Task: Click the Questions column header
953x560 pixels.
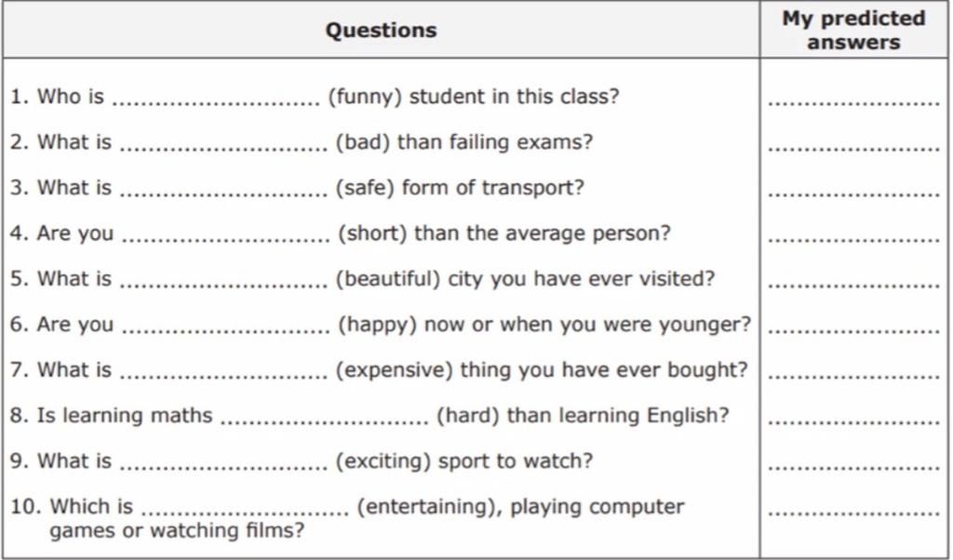Action: point(381,30)
